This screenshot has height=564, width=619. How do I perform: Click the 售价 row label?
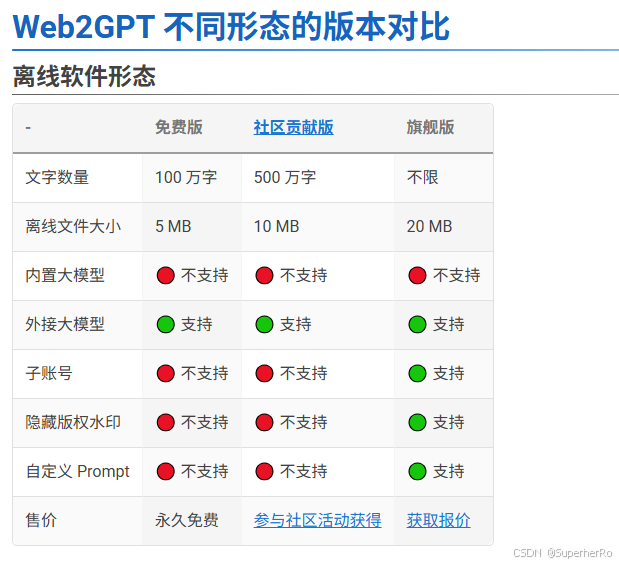tap(41, 520)
